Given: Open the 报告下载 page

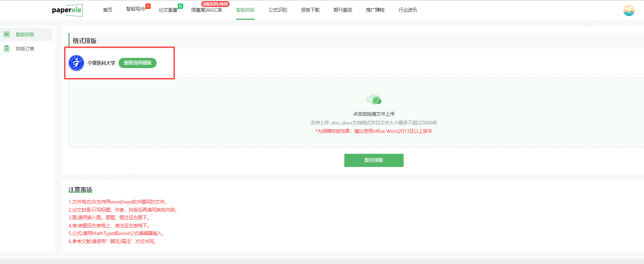Looking at the screenshot, I should (310, 10).
